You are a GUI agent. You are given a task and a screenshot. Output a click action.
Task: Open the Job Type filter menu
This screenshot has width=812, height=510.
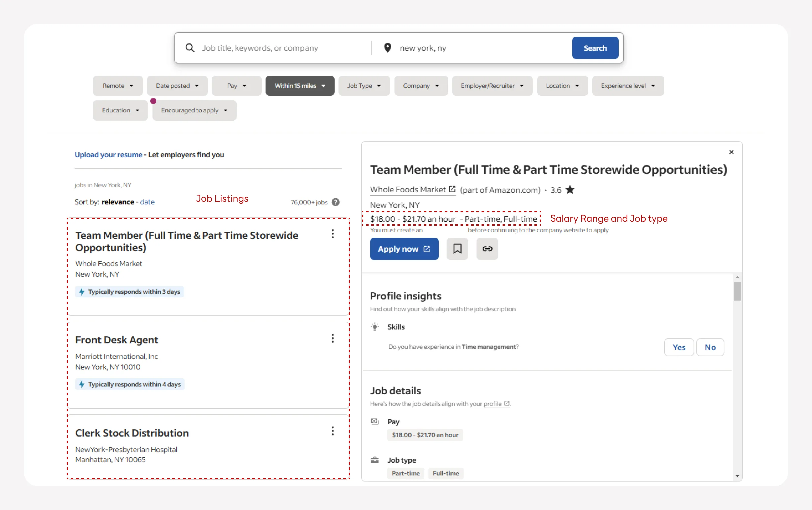[364, 86]
